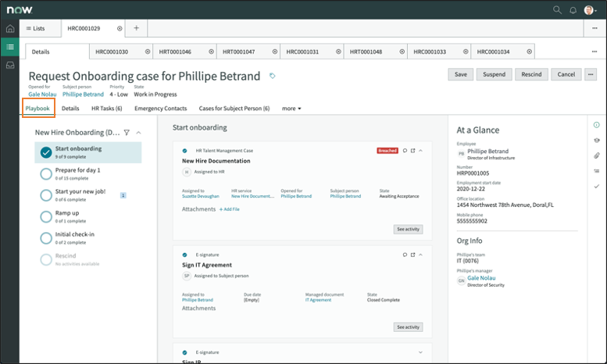This screenshot has width=607, height=364.
Task: Select the Start your new job! stage
Action: tap(88, 195)
